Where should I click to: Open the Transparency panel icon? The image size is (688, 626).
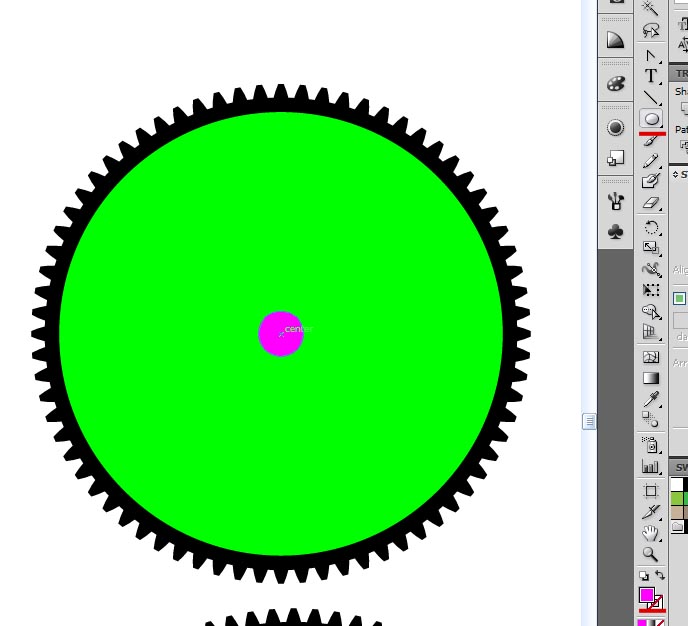(615, 158)
